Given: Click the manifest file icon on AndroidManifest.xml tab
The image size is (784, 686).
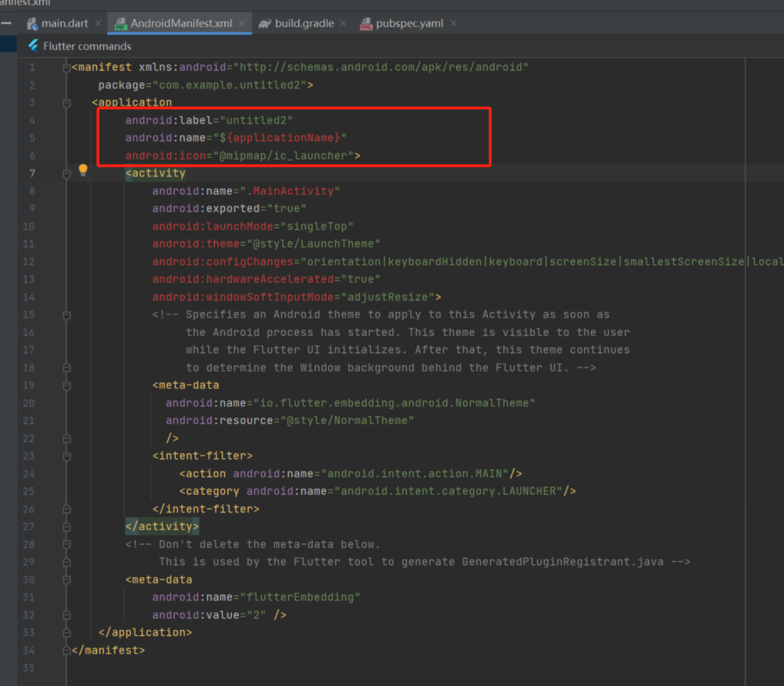Looking at the screenshot, I should click(x=121, y=24).
